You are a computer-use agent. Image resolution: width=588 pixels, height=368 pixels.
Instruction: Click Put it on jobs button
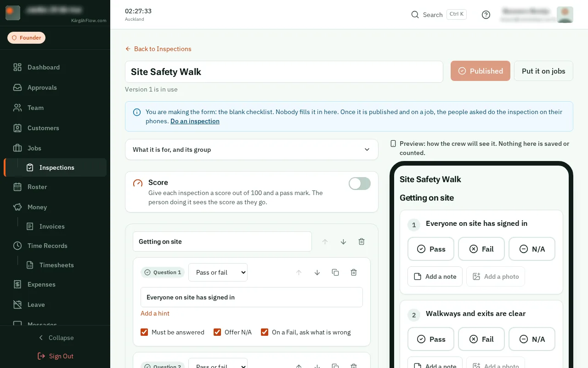pos(543,71)
